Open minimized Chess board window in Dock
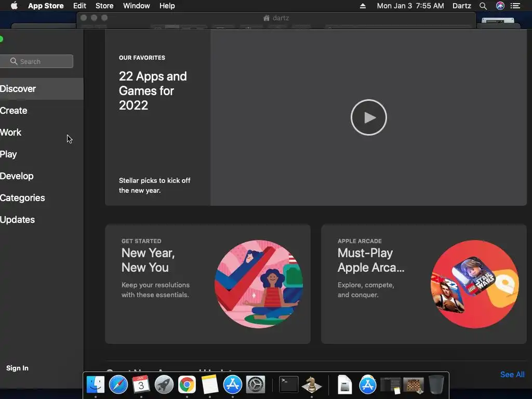Image resolution: width=532 pixels, height=399 pixels. pos(413,385)
